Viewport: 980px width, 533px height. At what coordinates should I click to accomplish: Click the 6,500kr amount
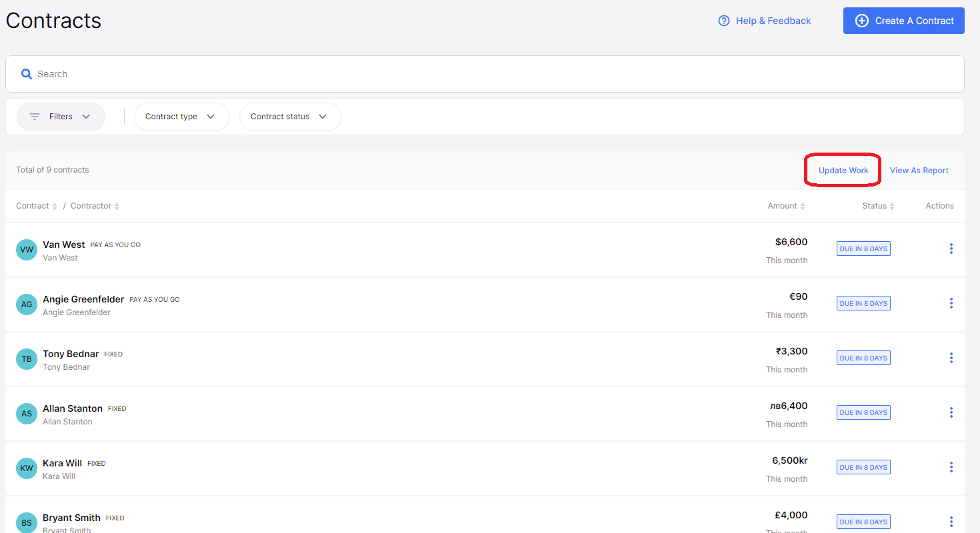pyautogui.click(x=790, y=460)
